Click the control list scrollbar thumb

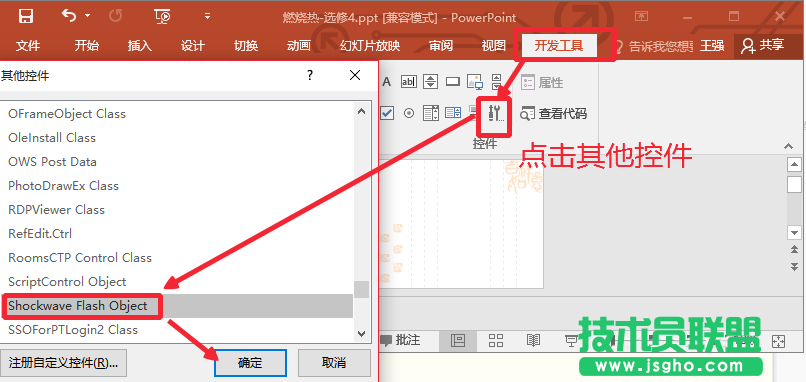click(361, 289)
